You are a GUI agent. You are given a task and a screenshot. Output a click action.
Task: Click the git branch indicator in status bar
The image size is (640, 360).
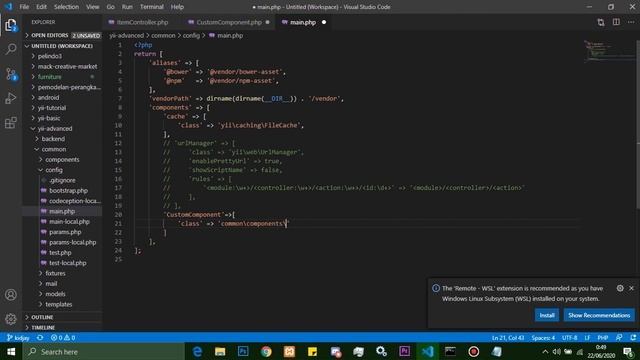click(x=18, y=338)
